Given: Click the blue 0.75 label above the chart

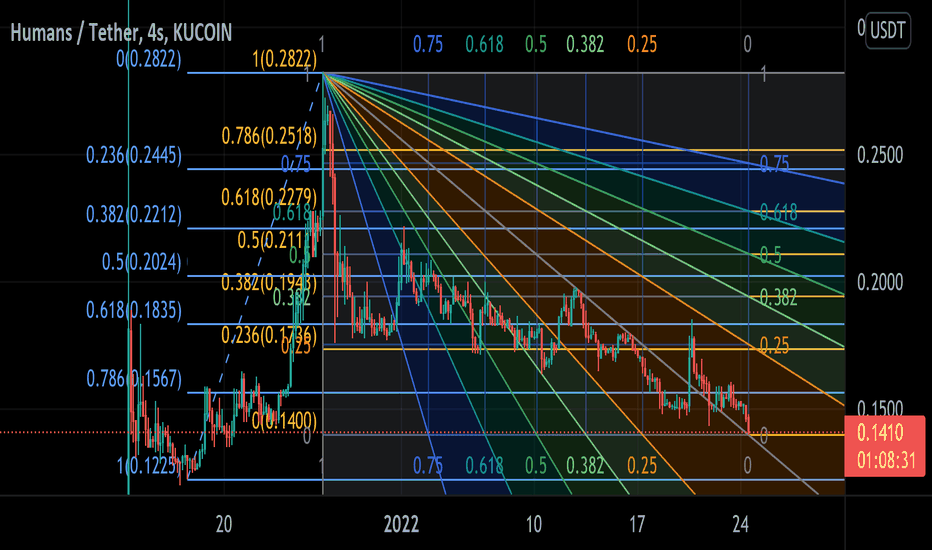Looking at the screenshot, I should point(428,44).
